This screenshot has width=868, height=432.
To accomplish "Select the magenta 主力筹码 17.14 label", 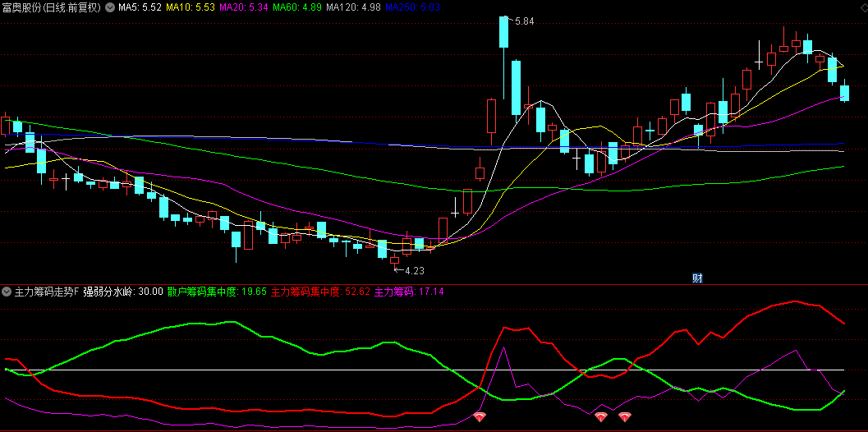I will point(409,292).
